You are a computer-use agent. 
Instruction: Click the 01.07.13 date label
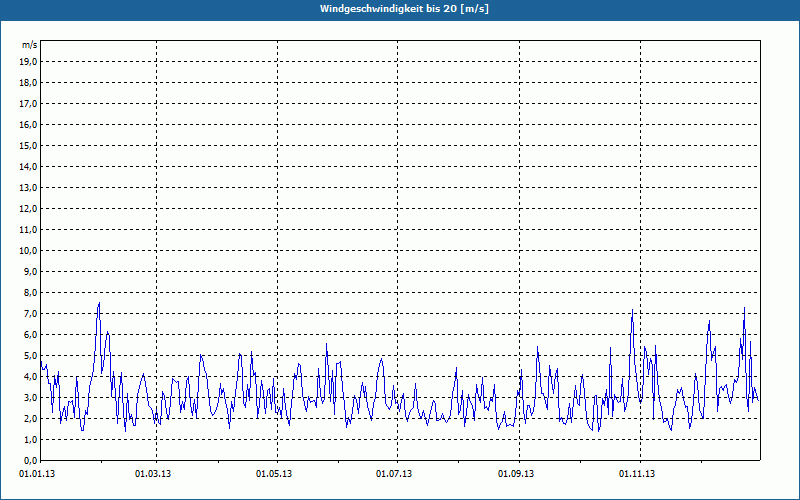coord(394,474)
